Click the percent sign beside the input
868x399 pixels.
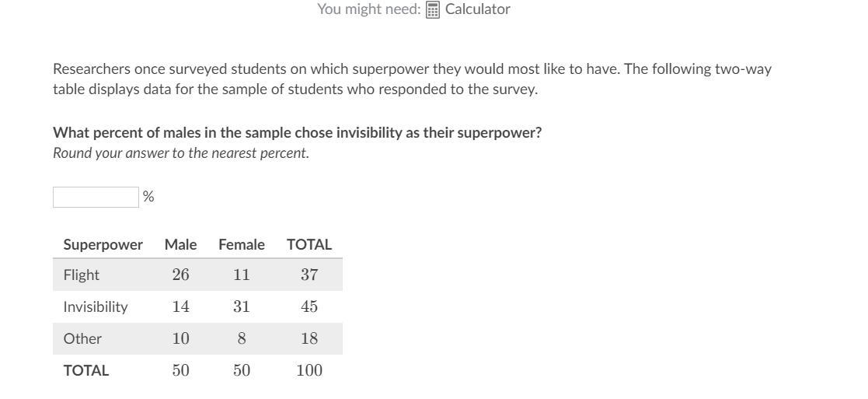click(148, 197)
